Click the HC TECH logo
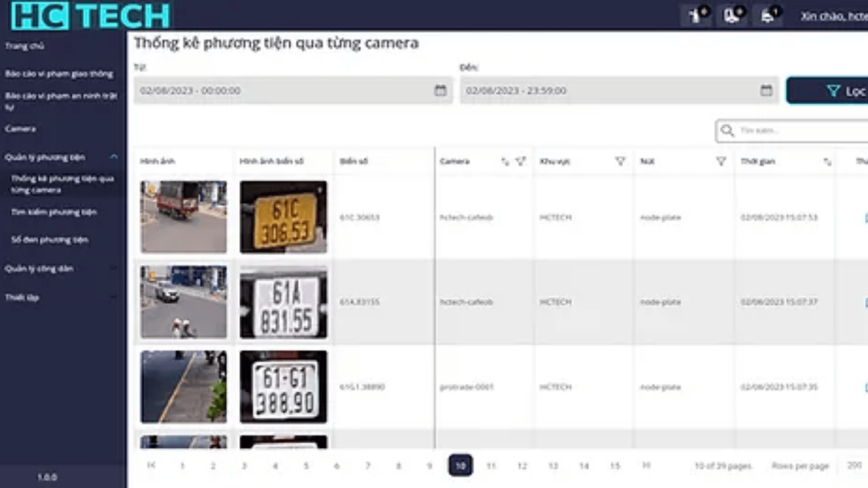The width and height of the screenshot is (868, 488). pyautogui.click(x=90, y=15)
